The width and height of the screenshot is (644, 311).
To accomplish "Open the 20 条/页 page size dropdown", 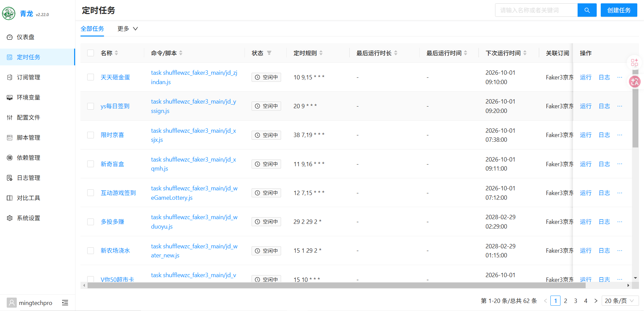I will [620, 301].
